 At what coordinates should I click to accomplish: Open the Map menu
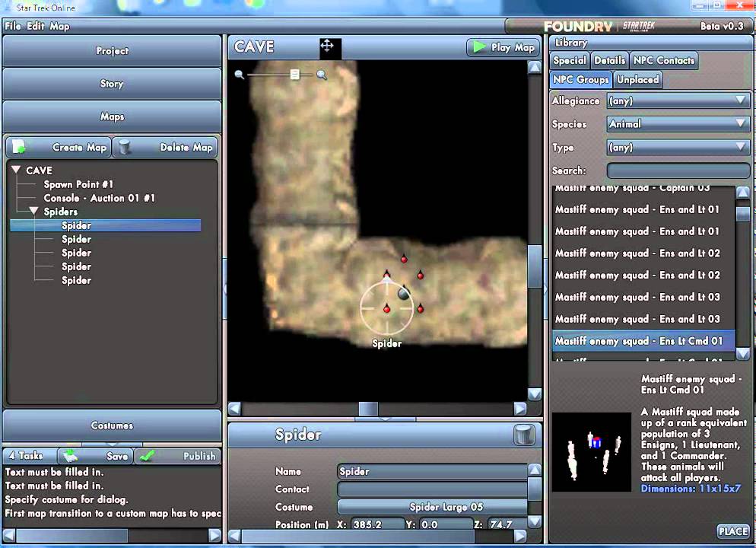pyautogui.click(x=60, y=26)
